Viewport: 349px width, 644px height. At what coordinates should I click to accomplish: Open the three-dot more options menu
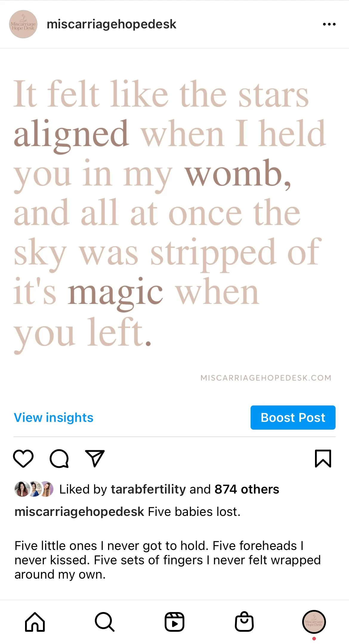point(329,24)
